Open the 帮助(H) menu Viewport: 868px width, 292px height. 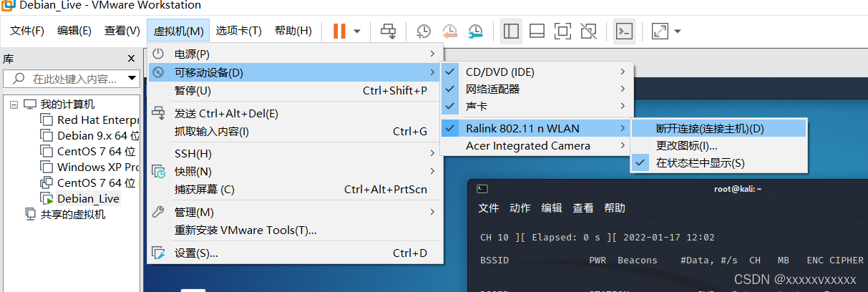[293, 31]
